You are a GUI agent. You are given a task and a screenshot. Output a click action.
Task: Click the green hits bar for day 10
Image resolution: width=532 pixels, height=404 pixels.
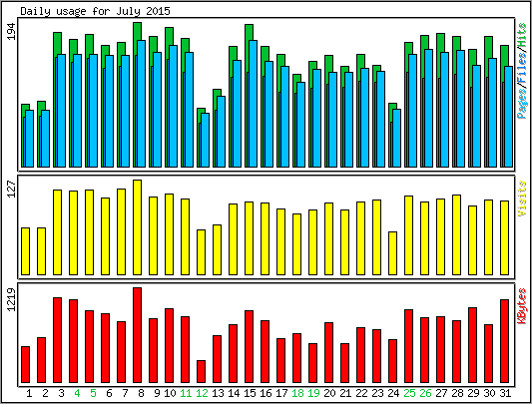[169, 36]
